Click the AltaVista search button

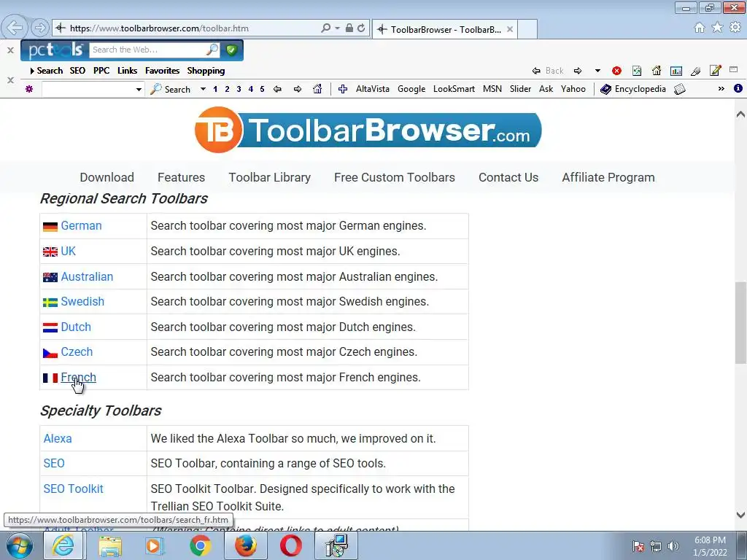point(373,89)
